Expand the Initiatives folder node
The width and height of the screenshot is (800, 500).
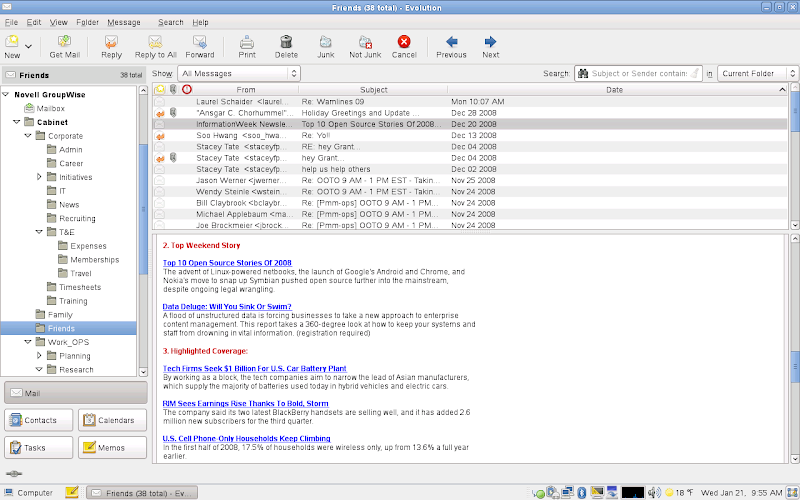click(x=39, y=177)
